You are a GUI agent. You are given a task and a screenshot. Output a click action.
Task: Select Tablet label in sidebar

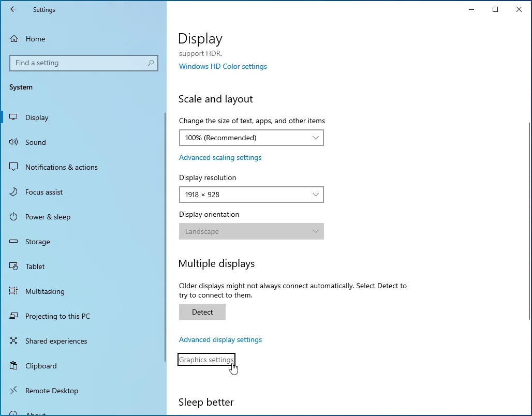click(x=35, y=266)
